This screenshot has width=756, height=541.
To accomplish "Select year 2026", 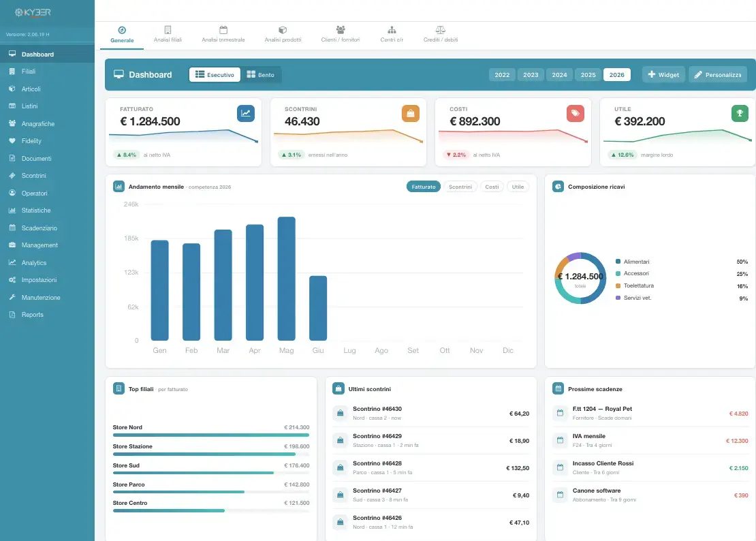I will (x=616, y=75).
